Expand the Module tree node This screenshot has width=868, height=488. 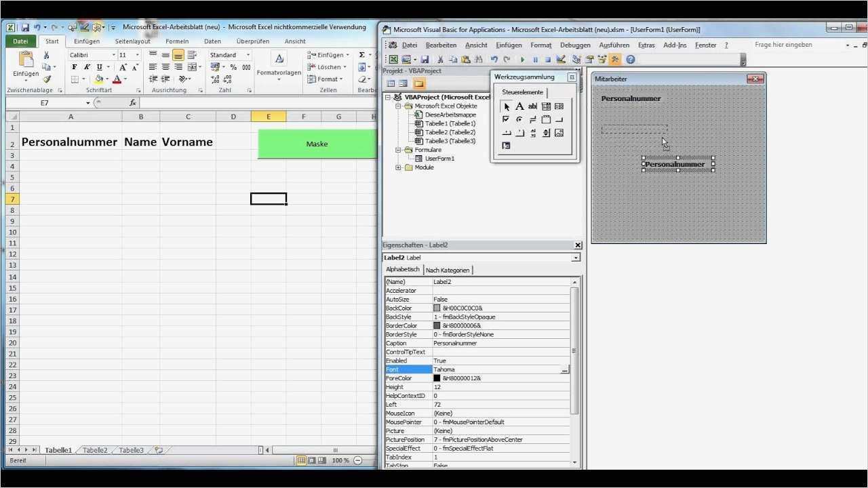point(398,167)
